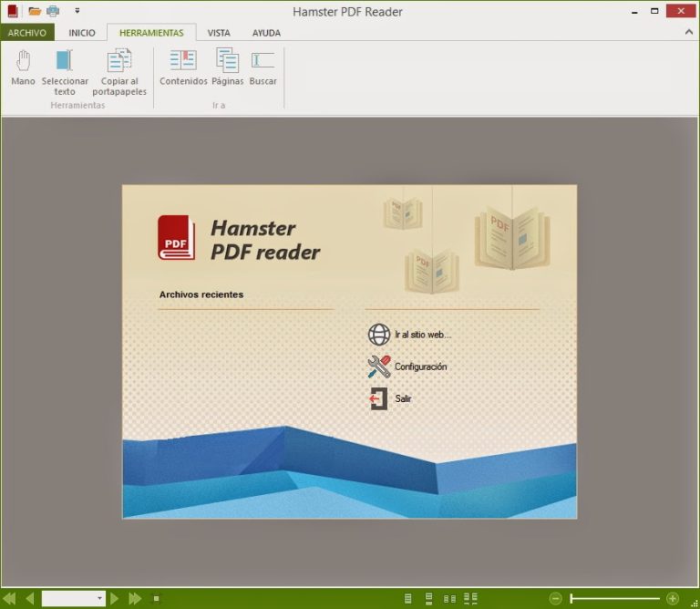This screenshot has height=609, width=700.
Task: Click Salir to exit
Action: (x=403, y=398)
